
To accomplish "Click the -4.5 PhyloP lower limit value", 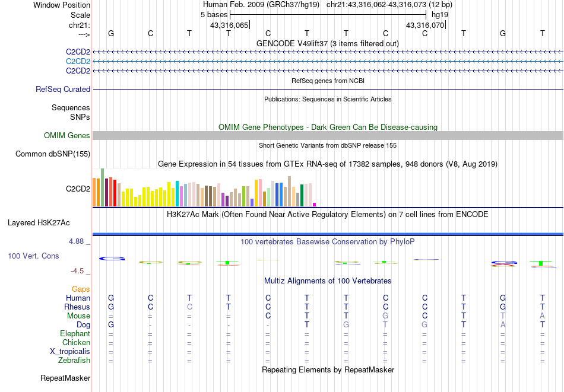I will click(77, 271).
